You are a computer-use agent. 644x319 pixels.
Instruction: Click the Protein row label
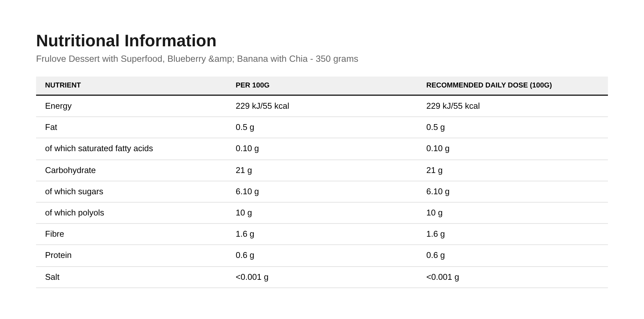pos(58,255)
